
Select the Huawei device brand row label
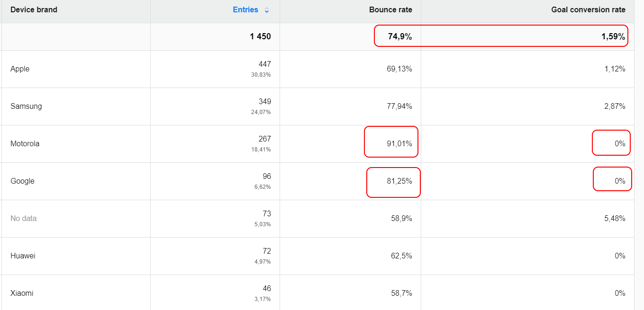point(23,256)
